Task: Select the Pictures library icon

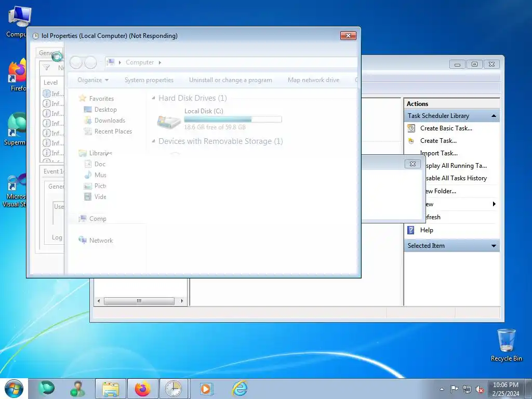Action: tap(88, 186)
